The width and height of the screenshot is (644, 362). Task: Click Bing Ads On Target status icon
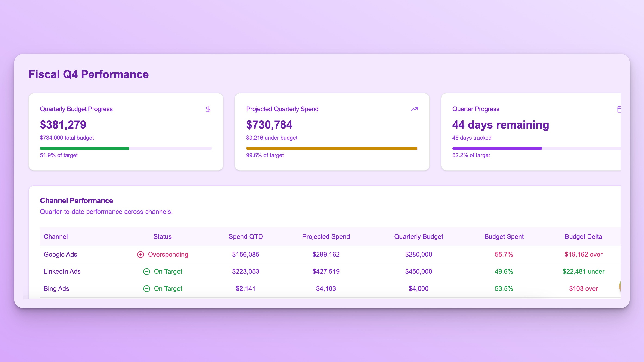pos(146,289)
